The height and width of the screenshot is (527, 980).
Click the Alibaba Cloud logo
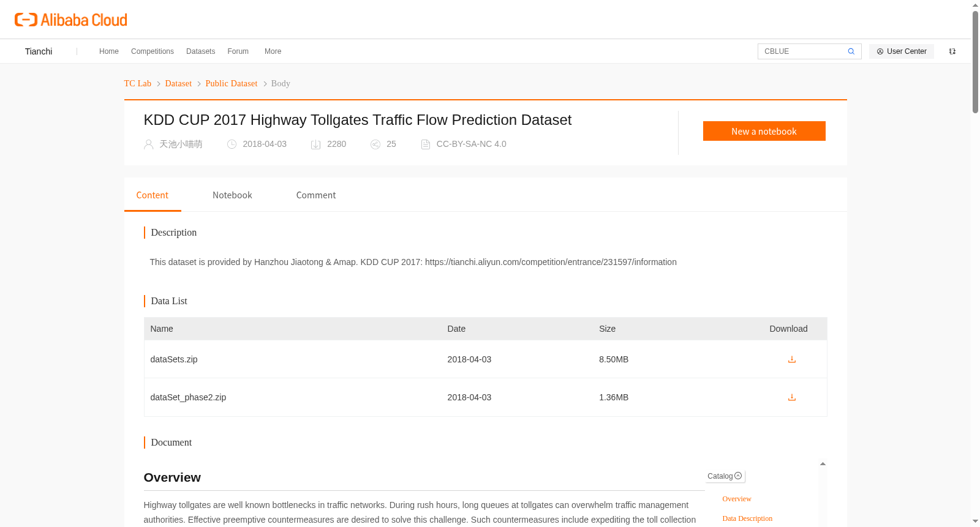pos(71,20)
